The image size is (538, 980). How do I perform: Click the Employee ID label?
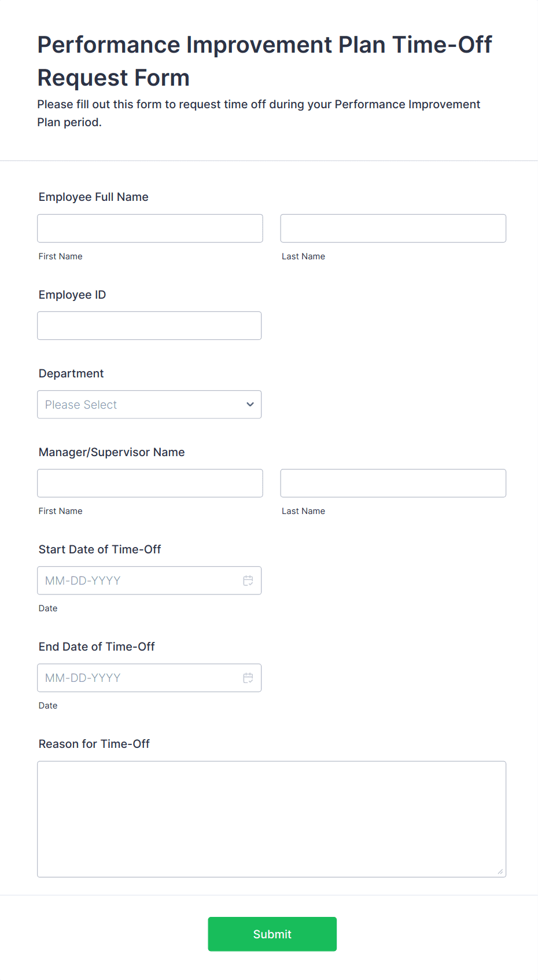coord(72,295)
